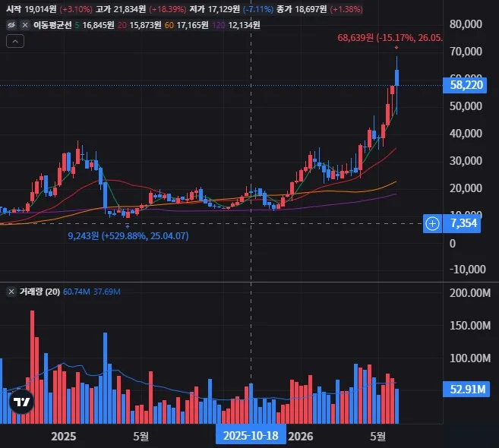This screenshot has height=448, width=499.
Task: Click the 2026 label on time axis
Action: [x=301, y=436]
